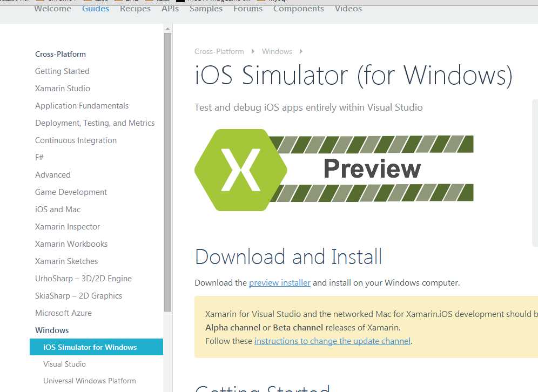The image size is (538, 392).
Task: Click the Xamarin X hexagon logo
Action: click(x=240, y=170)
